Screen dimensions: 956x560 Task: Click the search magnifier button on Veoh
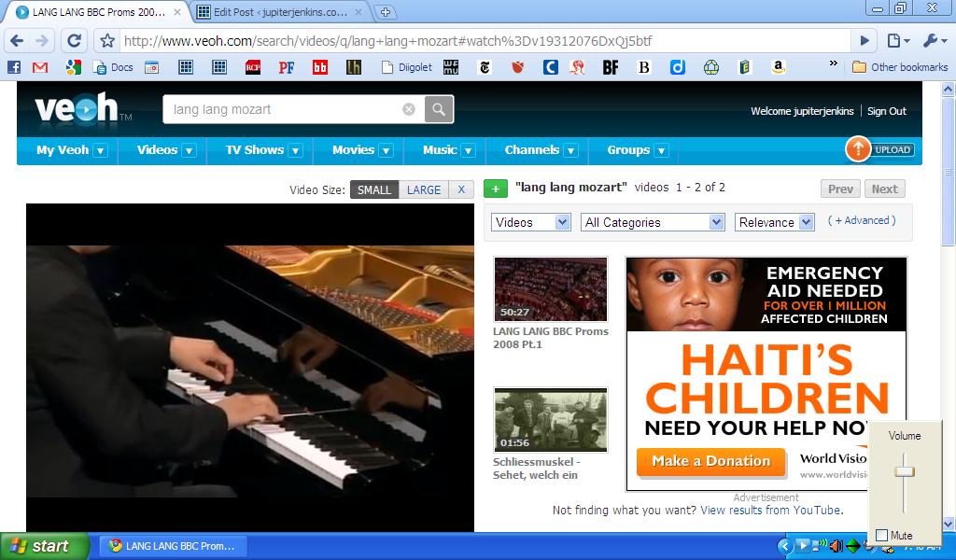click(439, 109)
